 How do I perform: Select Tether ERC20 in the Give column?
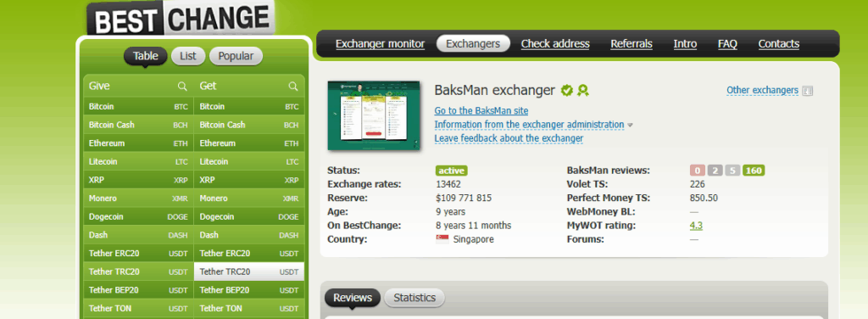point(138,253)
